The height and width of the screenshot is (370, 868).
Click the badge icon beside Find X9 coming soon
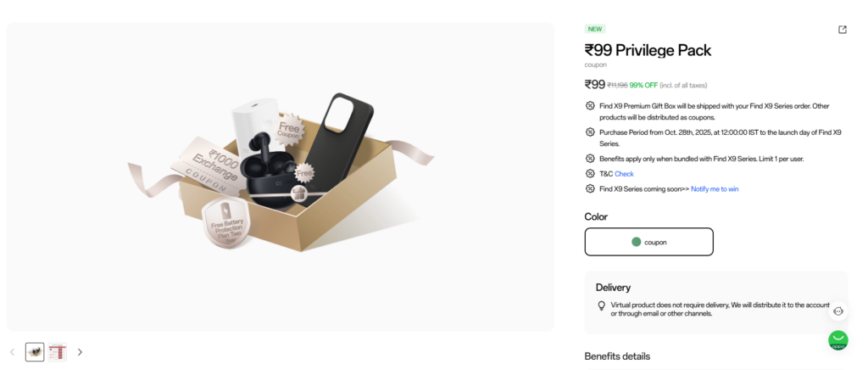tap(590, 188)
